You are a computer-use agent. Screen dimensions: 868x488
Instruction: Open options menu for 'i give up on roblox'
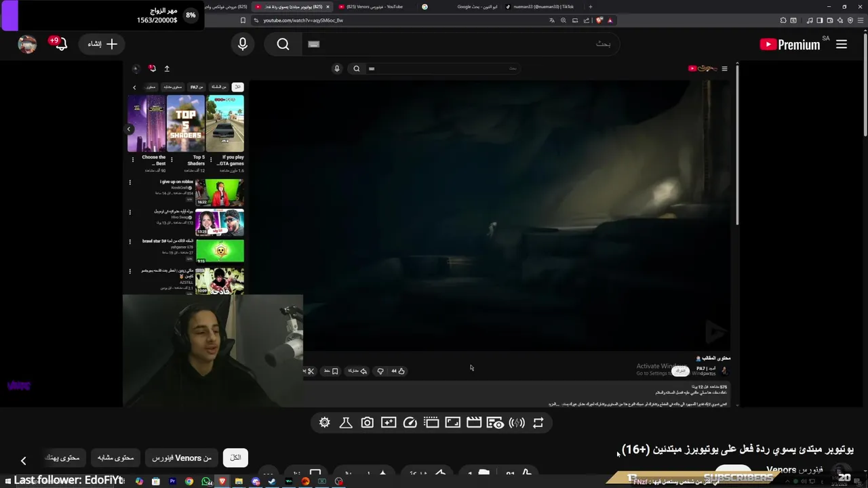point(130,182)
